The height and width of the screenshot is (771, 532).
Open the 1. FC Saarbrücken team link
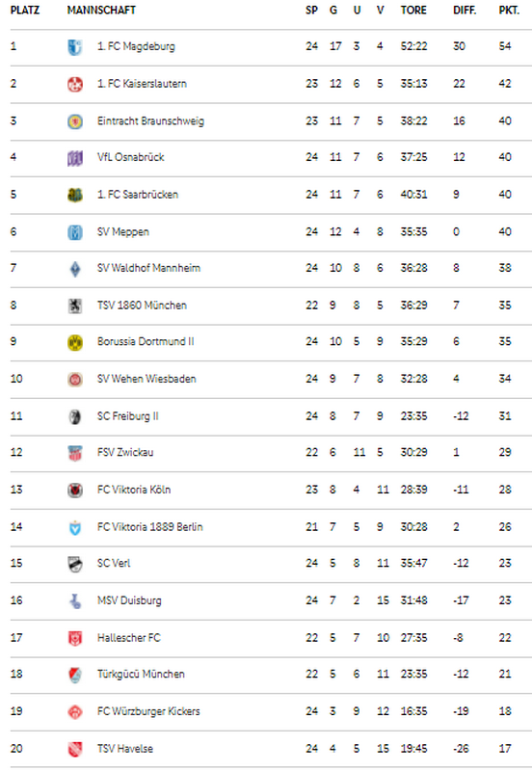(x=138, y=195)
